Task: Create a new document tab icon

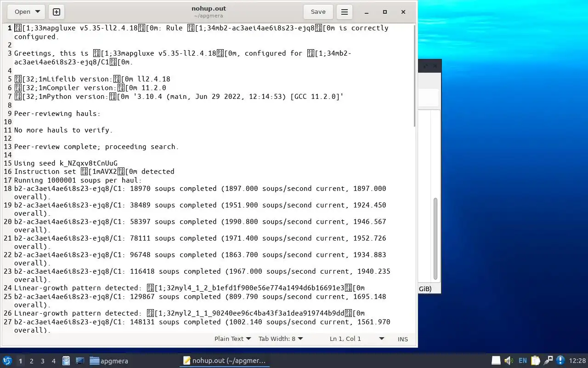Action: point(57,12)
